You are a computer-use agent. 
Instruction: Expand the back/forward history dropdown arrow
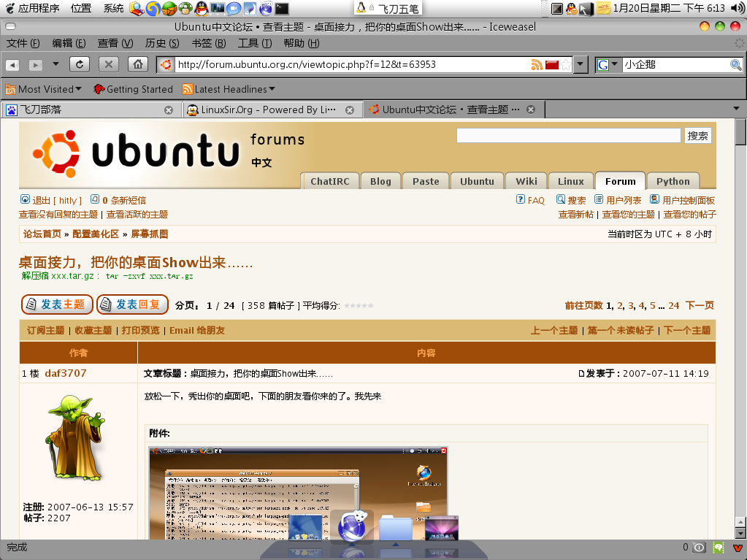[55, 64]
